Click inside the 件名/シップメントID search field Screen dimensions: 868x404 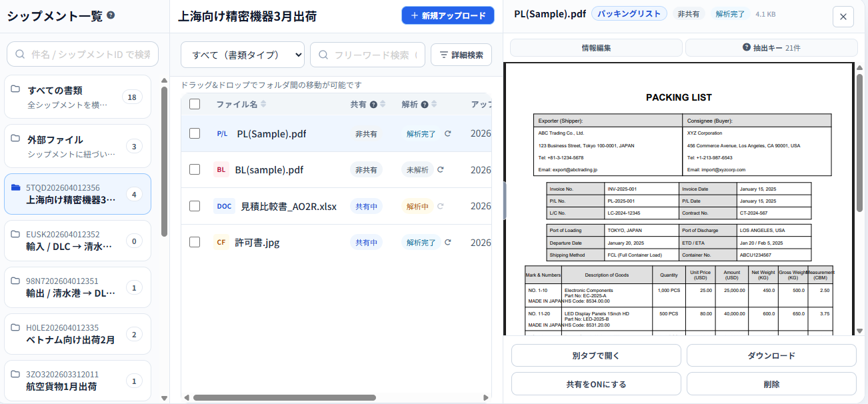coord(82,54)
